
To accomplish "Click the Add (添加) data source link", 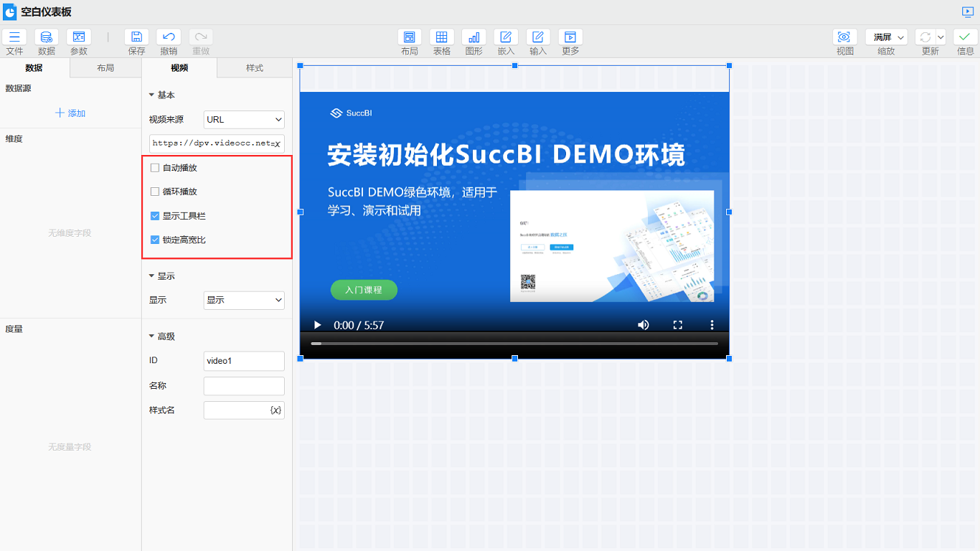I will pos(70,113).
